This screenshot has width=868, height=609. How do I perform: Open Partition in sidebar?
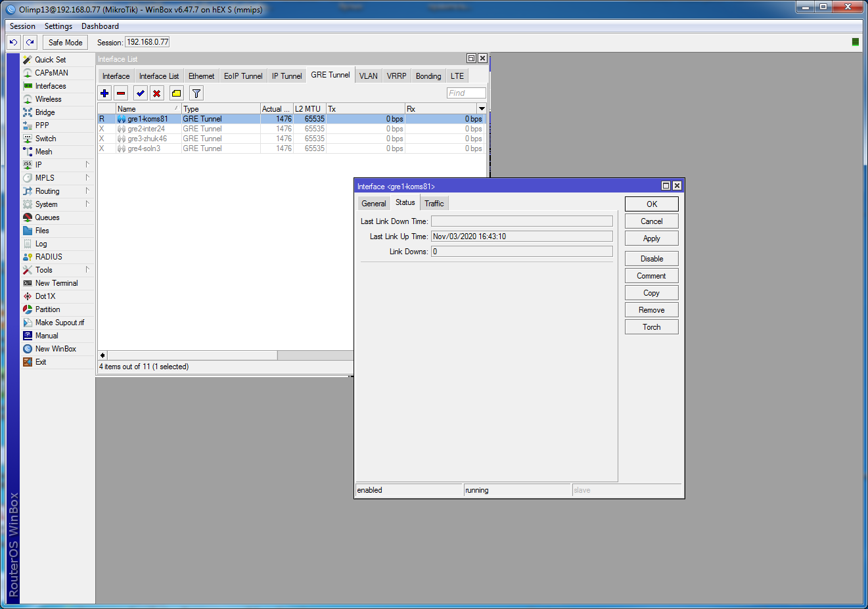coord(58,309)
